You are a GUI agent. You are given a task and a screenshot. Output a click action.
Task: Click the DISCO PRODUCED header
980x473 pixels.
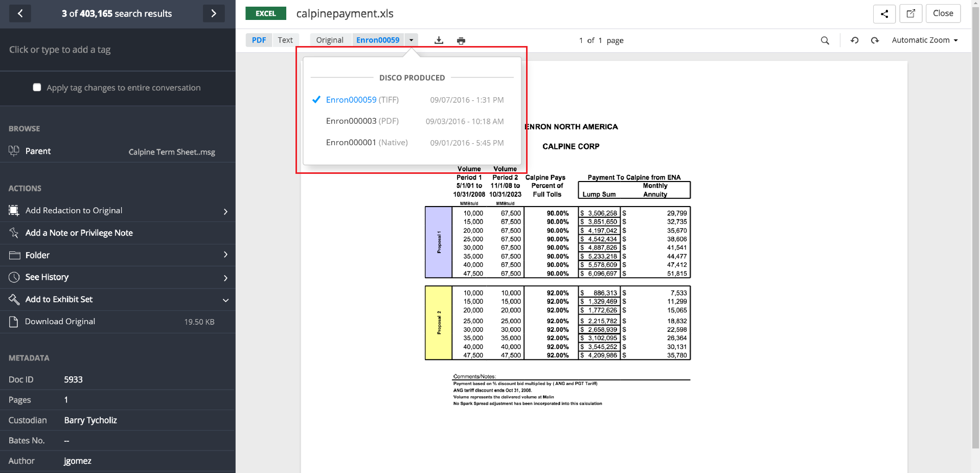pos(412,78)
